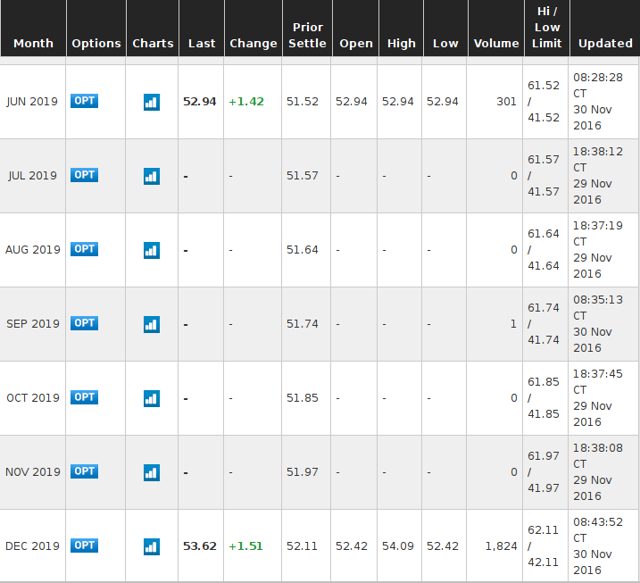Click the +1.42 change value

[246, 101]
